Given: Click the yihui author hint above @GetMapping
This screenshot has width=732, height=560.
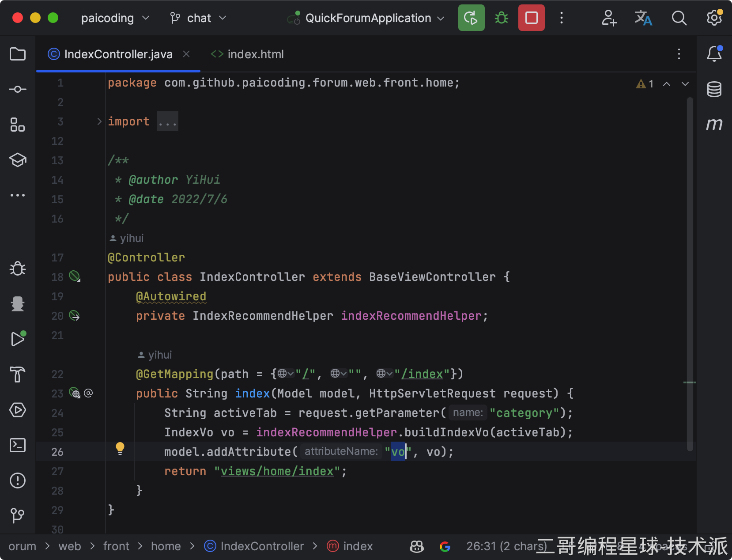Looking at the screenshot, I should click(x=155, y=355).
